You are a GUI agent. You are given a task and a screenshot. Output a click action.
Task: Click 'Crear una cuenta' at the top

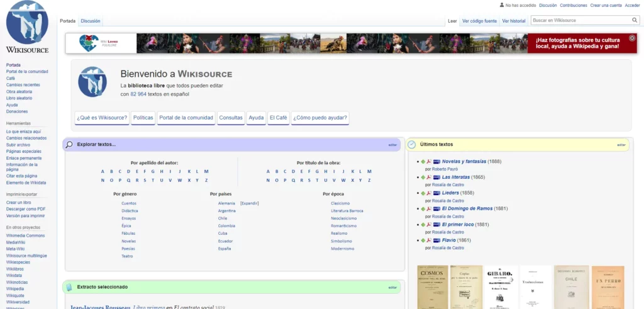pos(606,5)
